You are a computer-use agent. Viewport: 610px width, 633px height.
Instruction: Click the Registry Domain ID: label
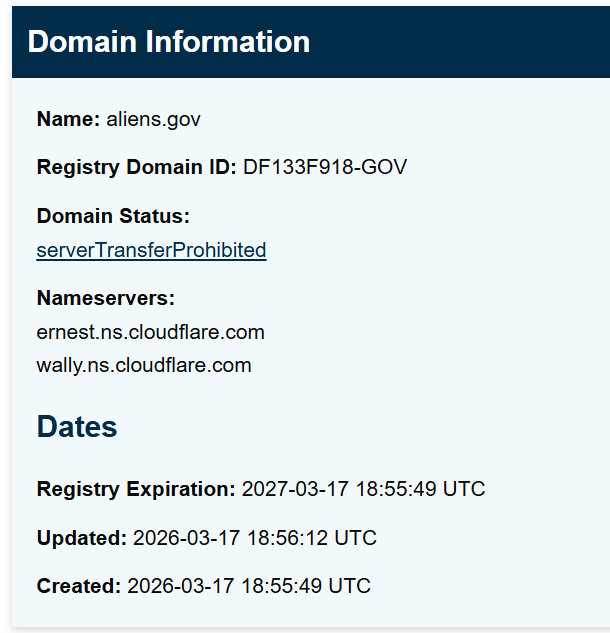136,168
